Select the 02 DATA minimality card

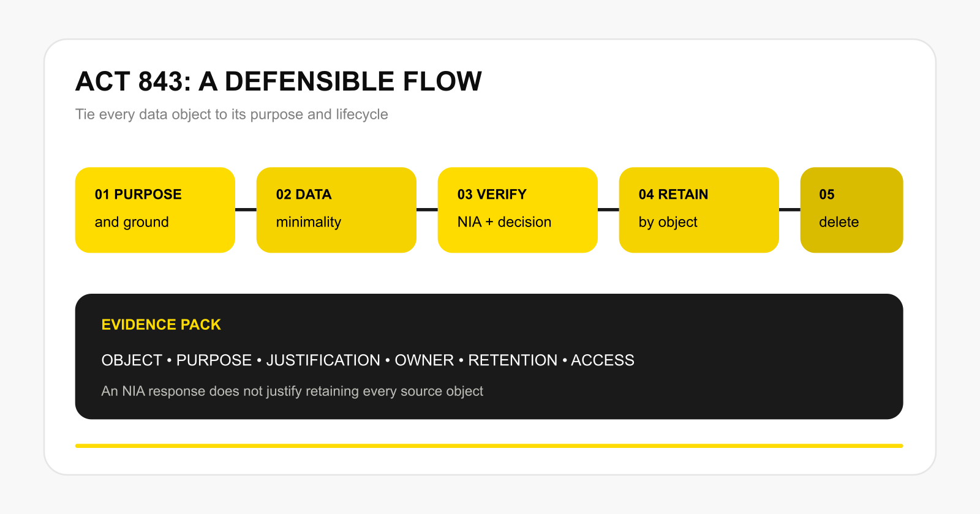(336, 210)
